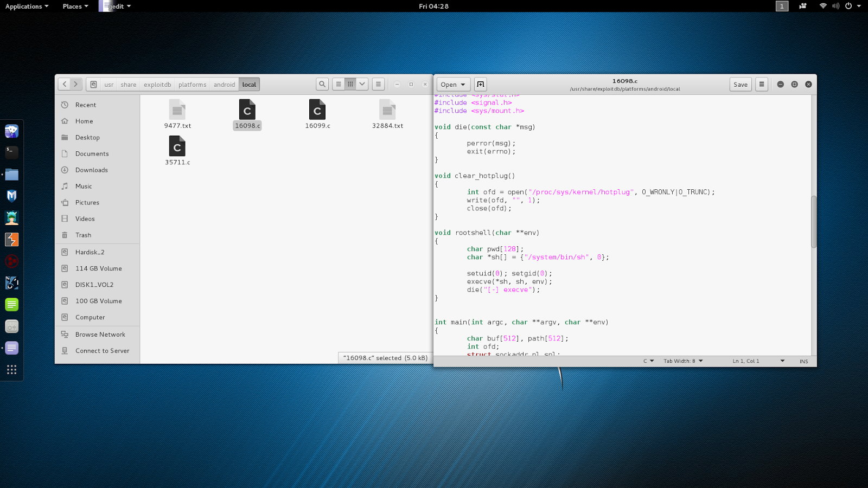
Task: Click the local breadcrumb button
Action: point(248,84)
